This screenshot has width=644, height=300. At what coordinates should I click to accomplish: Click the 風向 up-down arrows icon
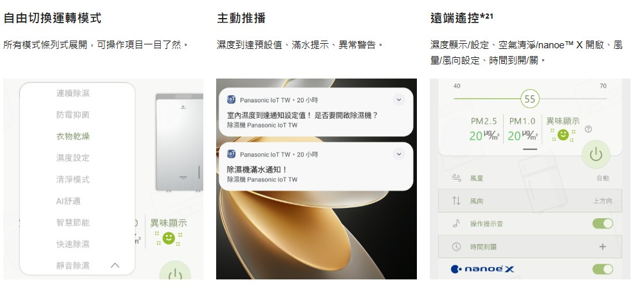[456, 201]
